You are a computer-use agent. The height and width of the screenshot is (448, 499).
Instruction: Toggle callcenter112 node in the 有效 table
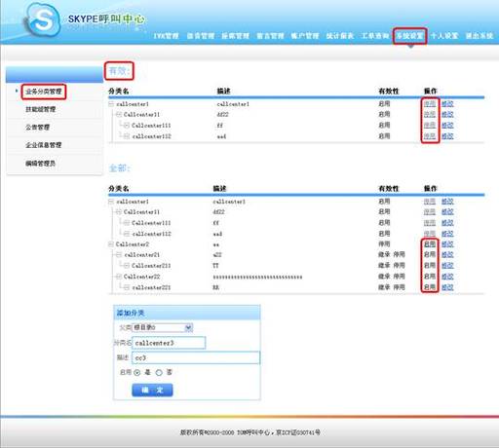click(127, 136)
